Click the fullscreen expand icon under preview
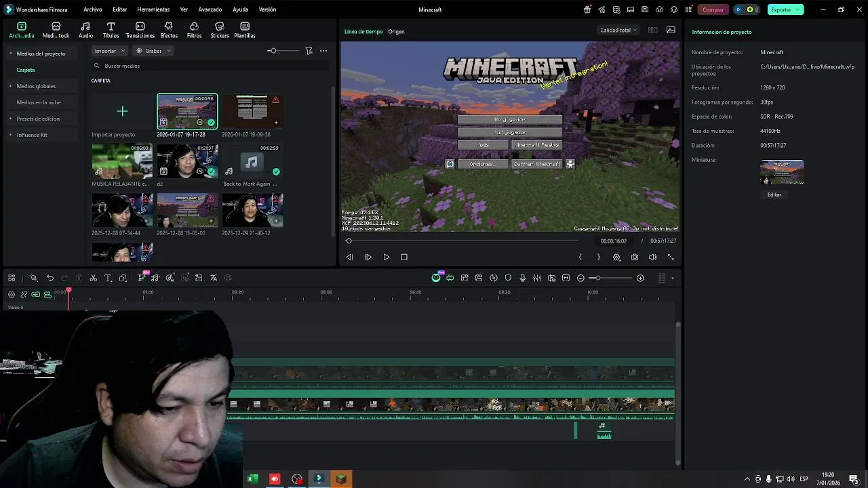Screen dimensions: 868x488 point(671,258)
